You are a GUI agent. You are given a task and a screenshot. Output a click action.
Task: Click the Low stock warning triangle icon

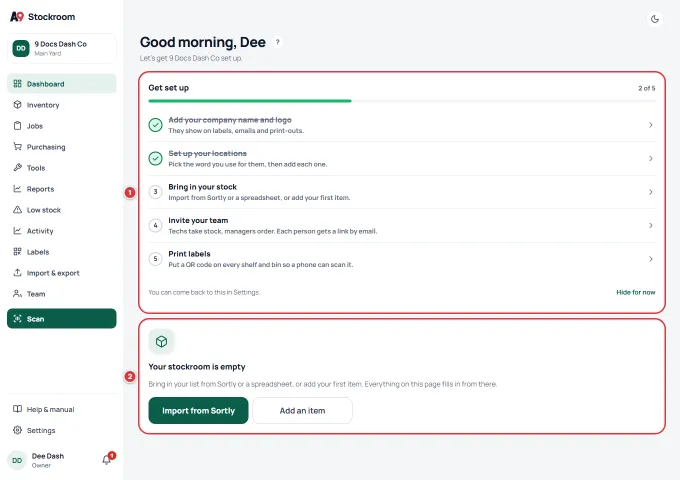click(17, 209)
